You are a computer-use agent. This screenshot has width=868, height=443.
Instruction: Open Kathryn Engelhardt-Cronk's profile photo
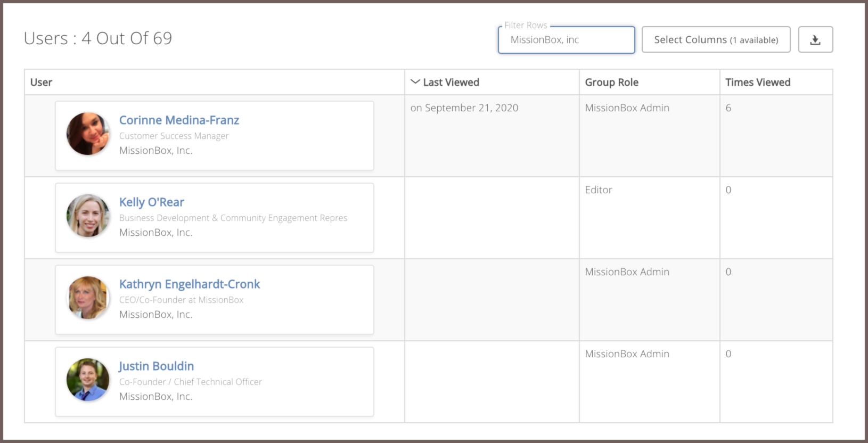tap(88, 298)
